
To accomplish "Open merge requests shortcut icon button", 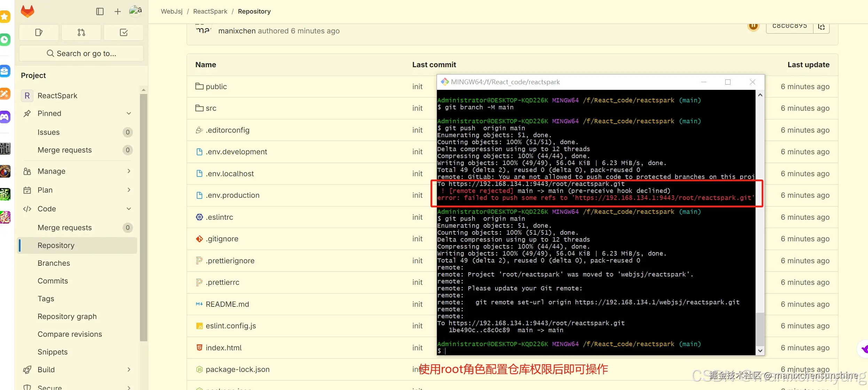I will (x=81, y=32).
